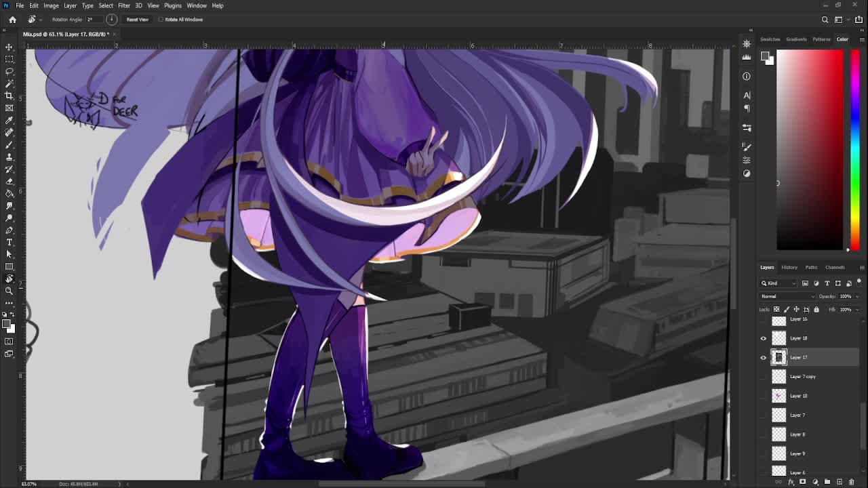Toggle Lock transparent pixels

point(776,310)
